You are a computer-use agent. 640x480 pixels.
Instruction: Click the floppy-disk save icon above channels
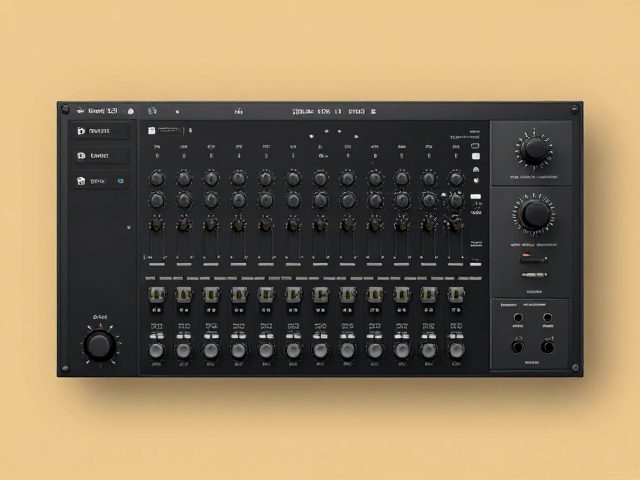point(151,131)
